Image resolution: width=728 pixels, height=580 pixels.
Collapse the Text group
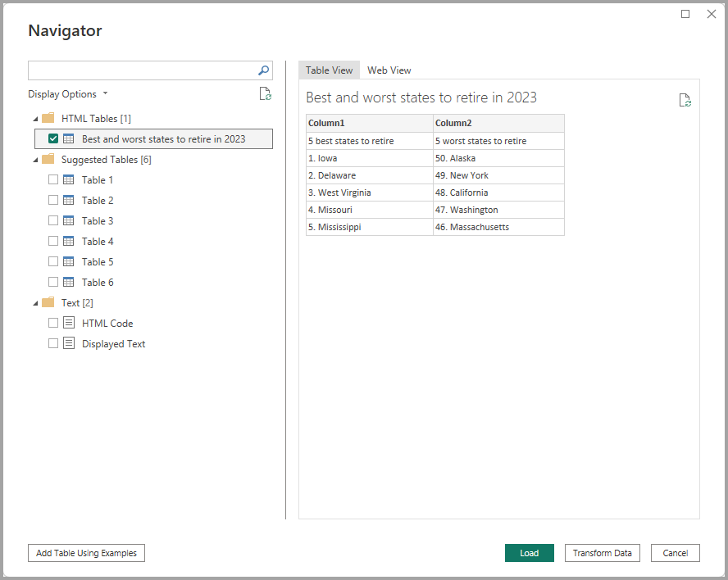(34, 302)
